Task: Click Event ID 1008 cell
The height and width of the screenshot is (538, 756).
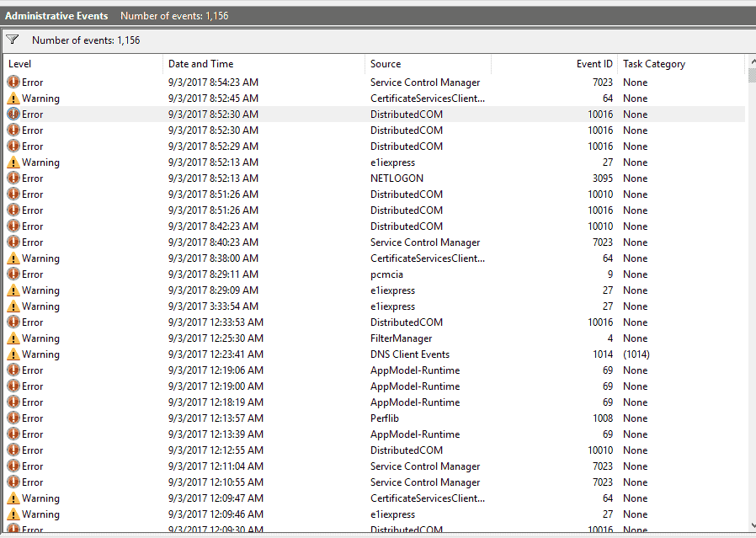Action: (603, 418)
